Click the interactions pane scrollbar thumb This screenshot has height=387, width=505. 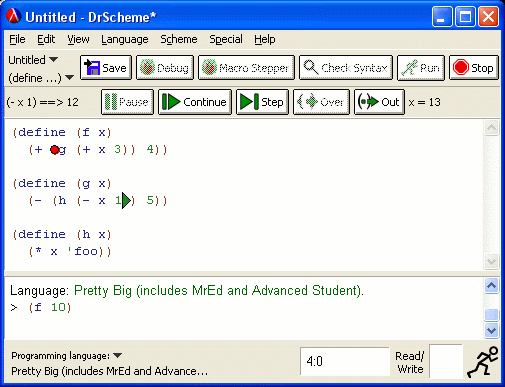point(491,315)
